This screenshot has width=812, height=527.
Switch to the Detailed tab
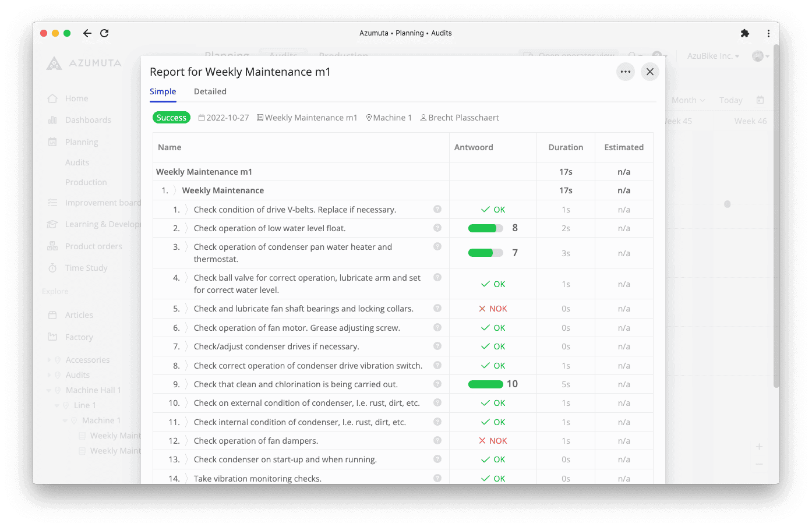[210, 91]
